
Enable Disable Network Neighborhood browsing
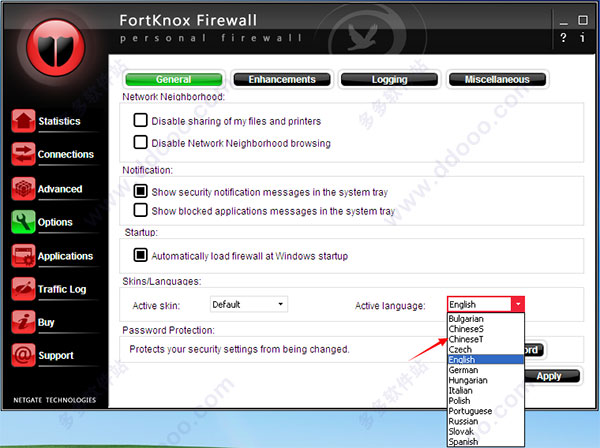tap(140, 142)
